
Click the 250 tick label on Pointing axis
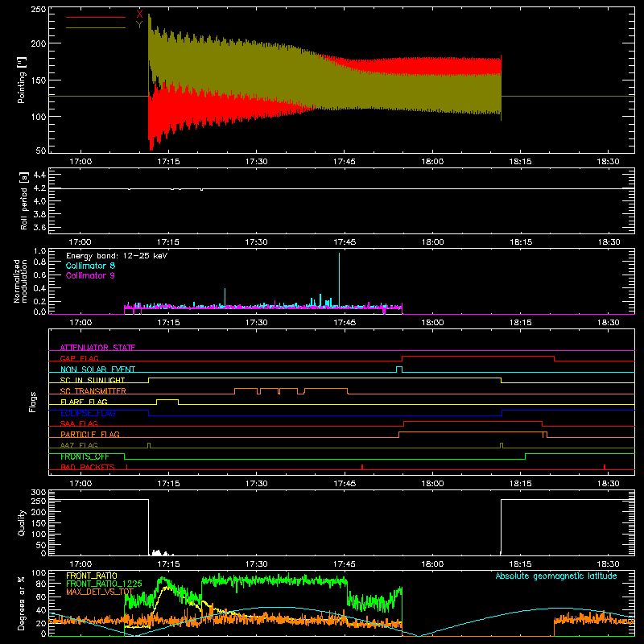tap(39, 9)
